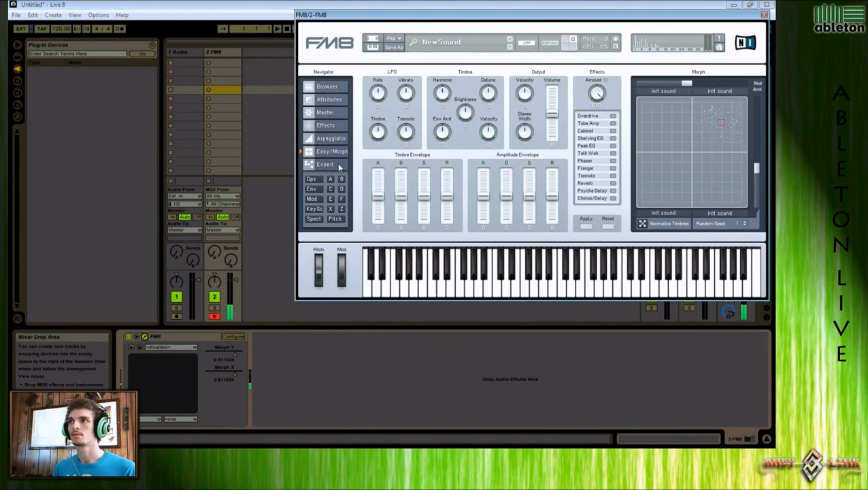Click the play button in Live transport
This screenshot has height=490, width=868.
click(277, 29)
